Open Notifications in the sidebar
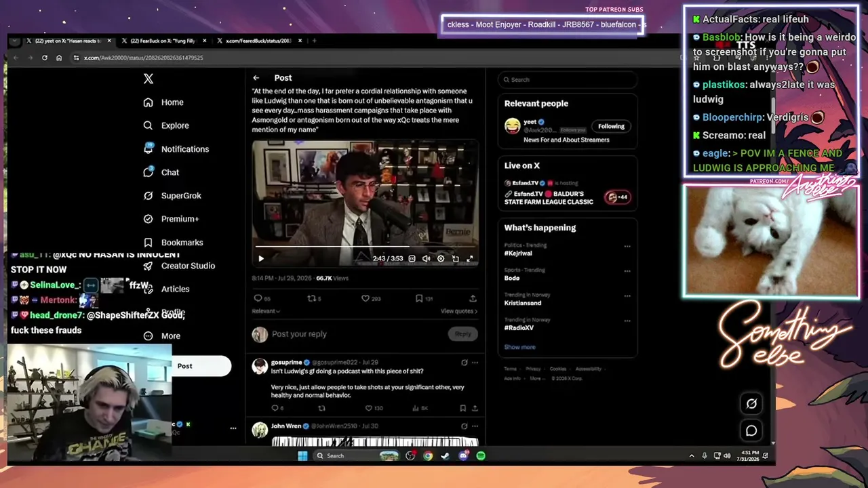The height and width of the screenshot is (488, 868). point(176,149)
